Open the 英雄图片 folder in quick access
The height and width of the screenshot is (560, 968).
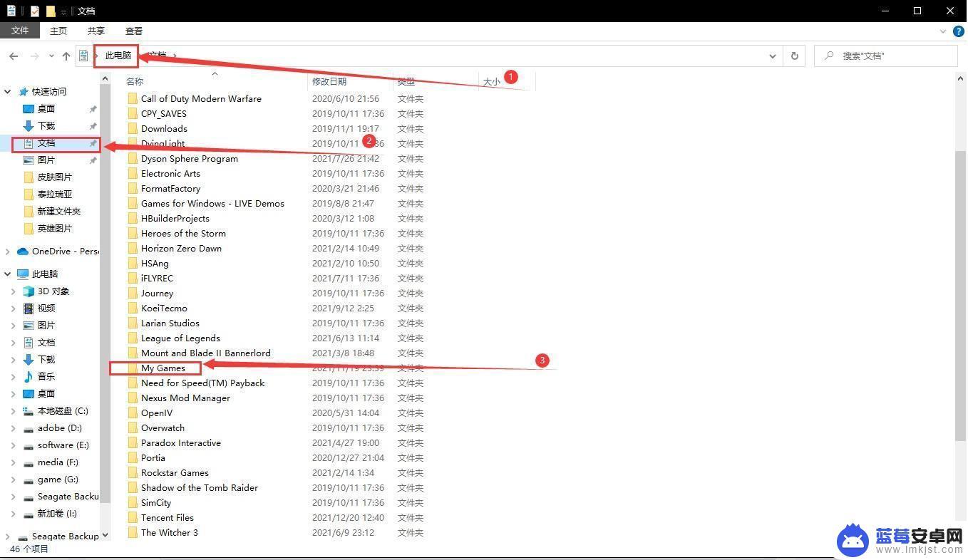55,229
